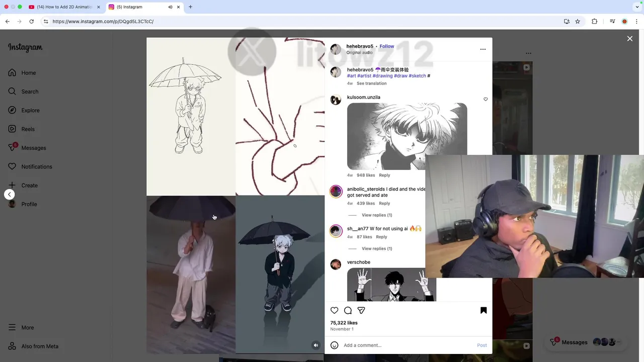Toggle the save bookmark icon
This screenshot has width=644, height=362.
[x=484, y=310]
